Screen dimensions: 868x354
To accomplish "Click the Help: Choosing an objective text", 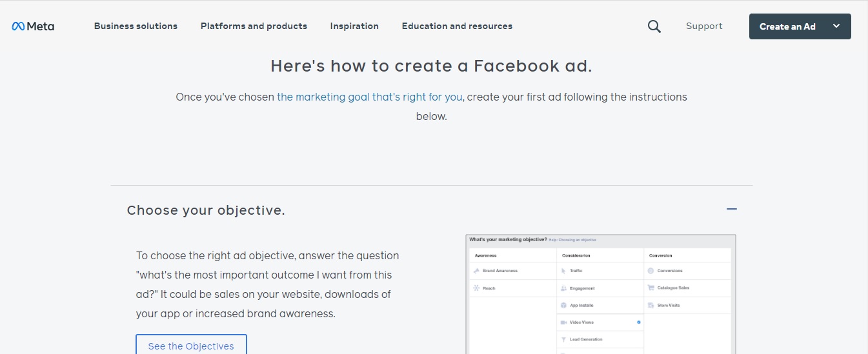I will click(x=572, y=240).
